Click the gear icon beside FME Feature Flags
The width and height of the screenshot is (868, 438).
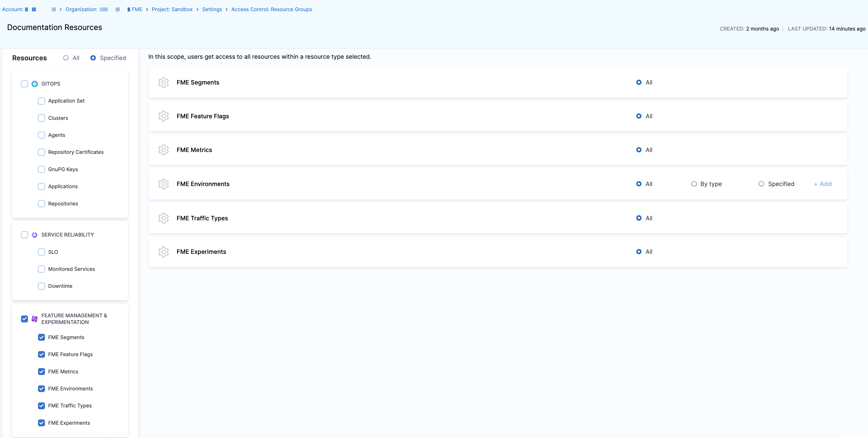164,116
